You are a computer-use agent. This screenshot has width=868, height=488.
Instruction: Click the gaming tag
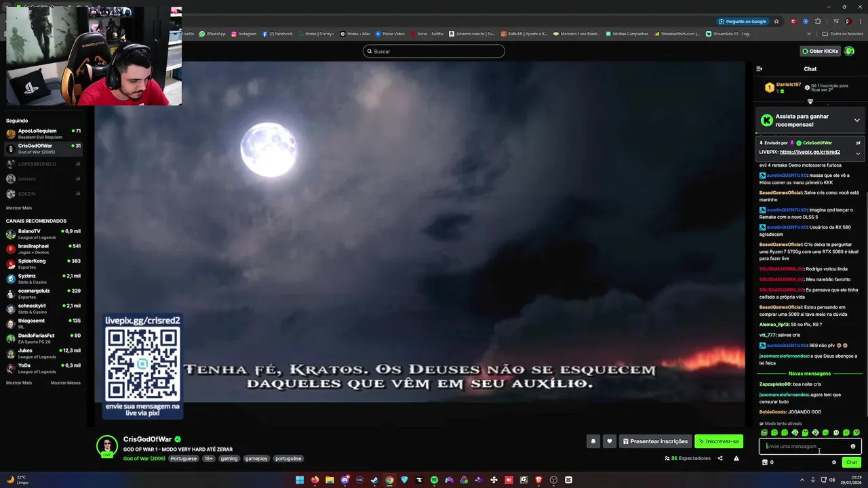[229, 458]
